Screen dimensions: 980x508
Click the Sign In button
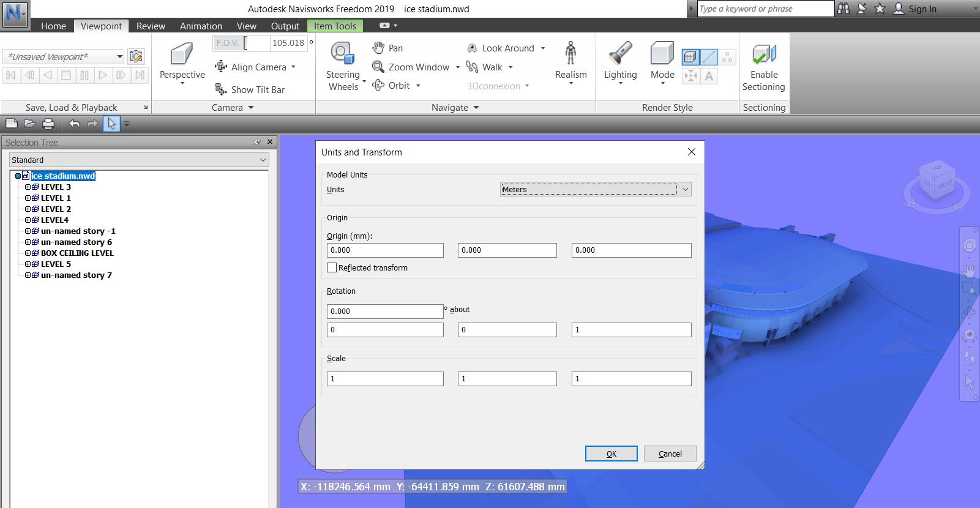[x=915, y=9]
